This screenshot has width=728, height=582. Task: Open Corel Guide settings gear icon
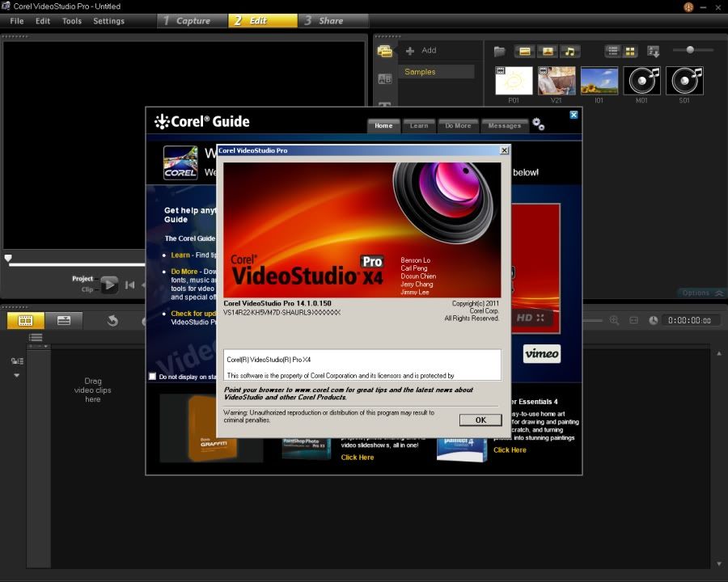(x=538, y=124)
